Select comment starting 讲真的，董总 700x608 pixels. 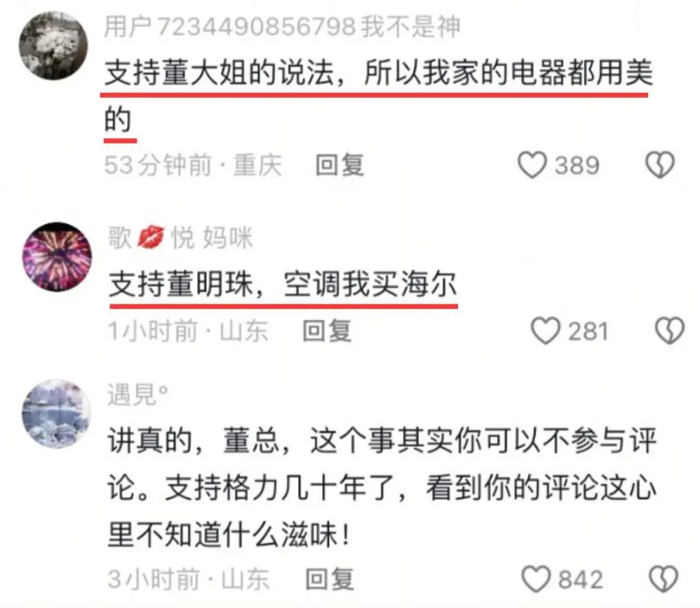382,488
